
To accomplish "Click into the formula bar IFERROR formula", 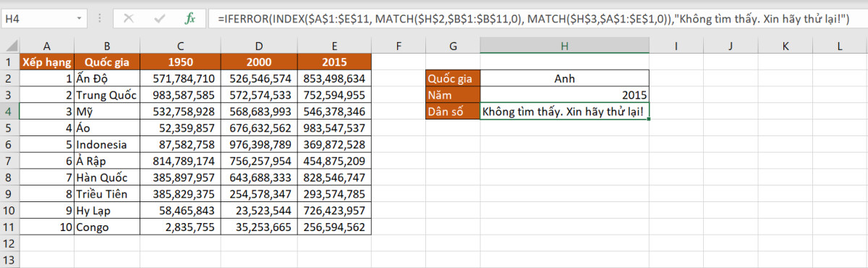I will click(x=533, y=18).
